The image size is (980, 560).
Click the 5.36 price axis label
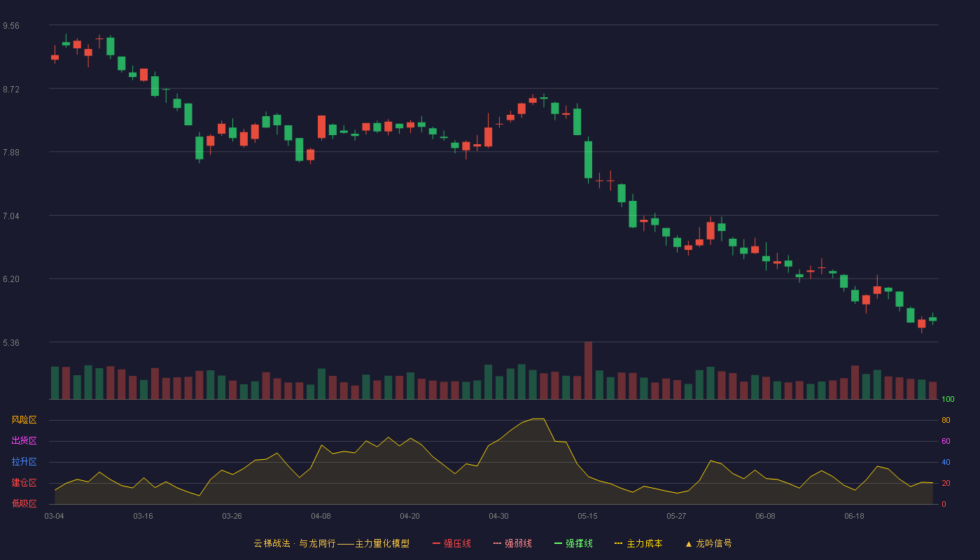[x=11, y=342]
